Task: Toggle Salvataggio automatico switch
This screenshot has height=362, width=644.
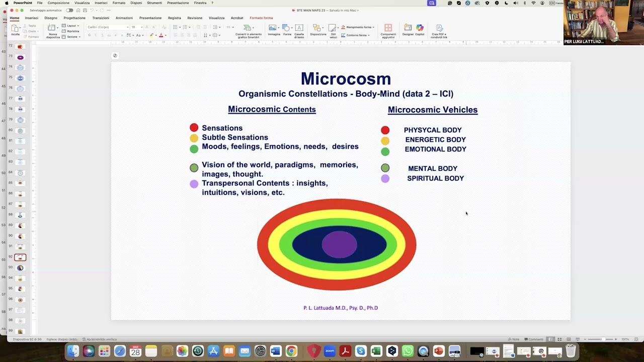Action: [69, 10]
